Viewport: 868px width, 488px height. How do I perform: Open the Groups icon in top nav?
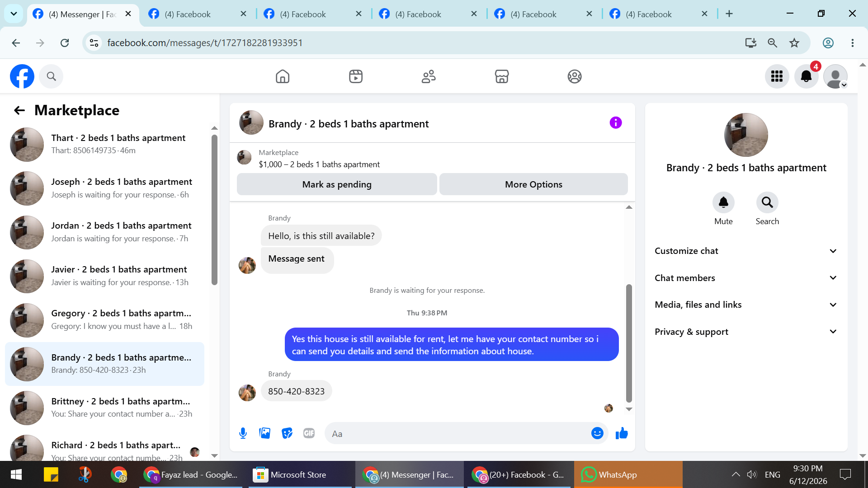[575, 76]
